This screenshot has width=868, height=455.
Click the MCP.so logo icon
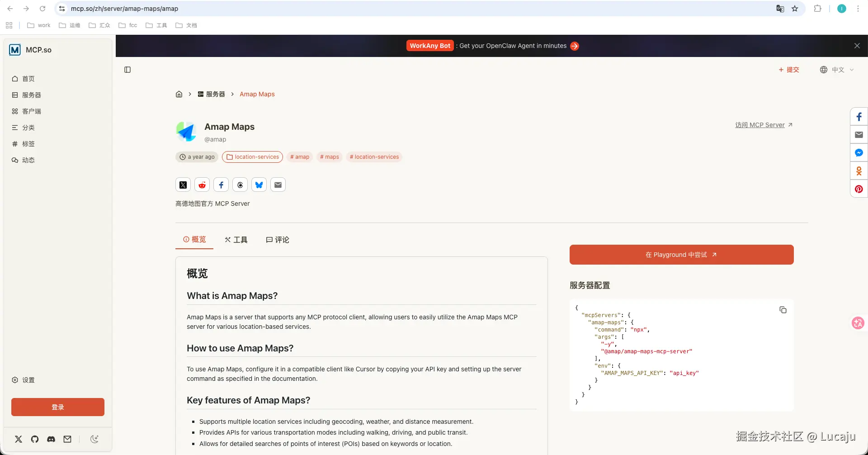15,50
